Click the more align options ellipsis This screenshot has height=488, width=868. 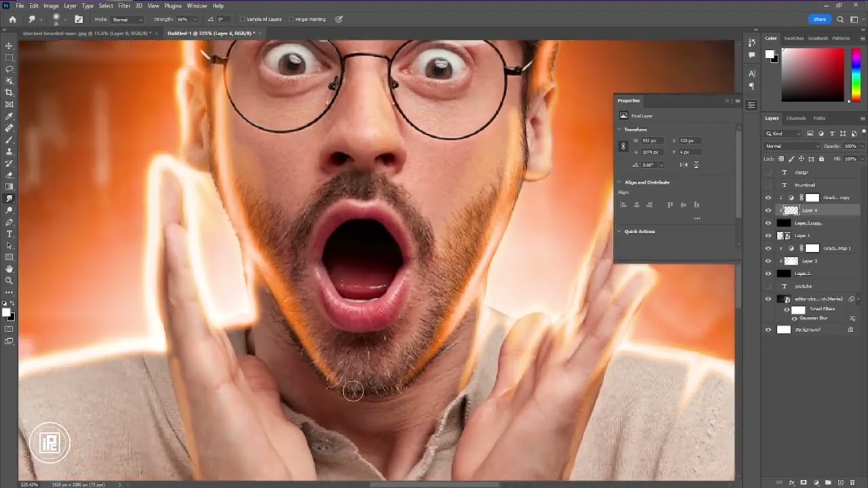point(697,218)
